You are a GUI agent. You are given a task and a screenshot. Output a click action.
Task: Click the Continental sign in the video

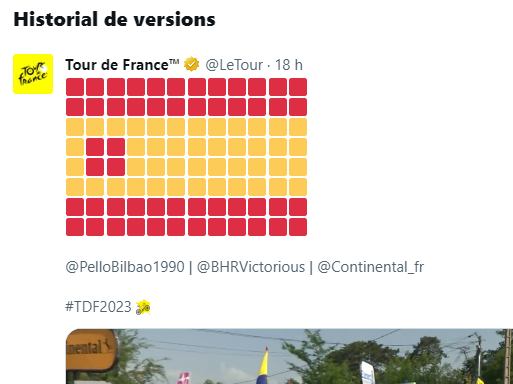(x=91, y=350)
